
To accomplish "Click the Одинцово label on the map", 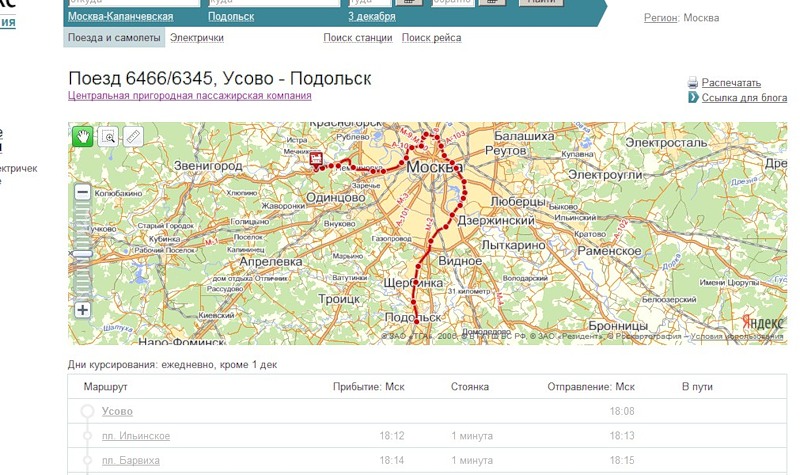I will point(335,197).
